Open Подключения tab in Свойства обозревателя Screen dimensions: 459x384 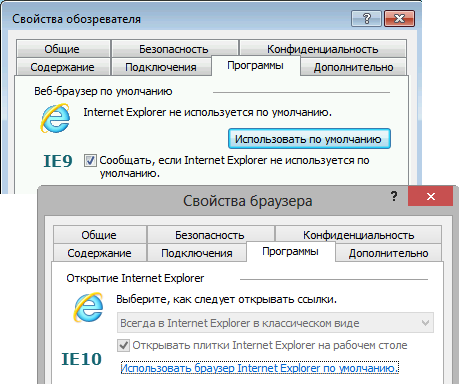pyautogui.click(x=161, y=67)
